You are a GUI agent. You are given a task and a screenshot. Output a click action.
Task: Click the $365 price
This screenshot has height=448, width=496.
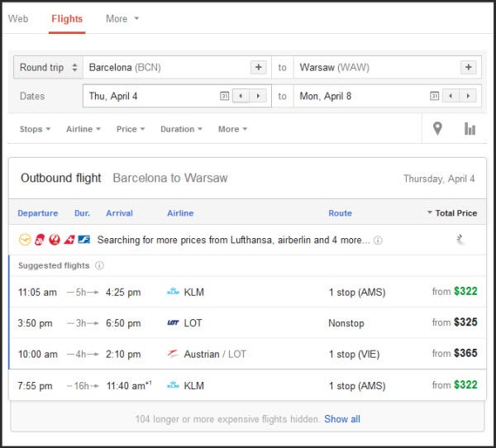(465, 353)
